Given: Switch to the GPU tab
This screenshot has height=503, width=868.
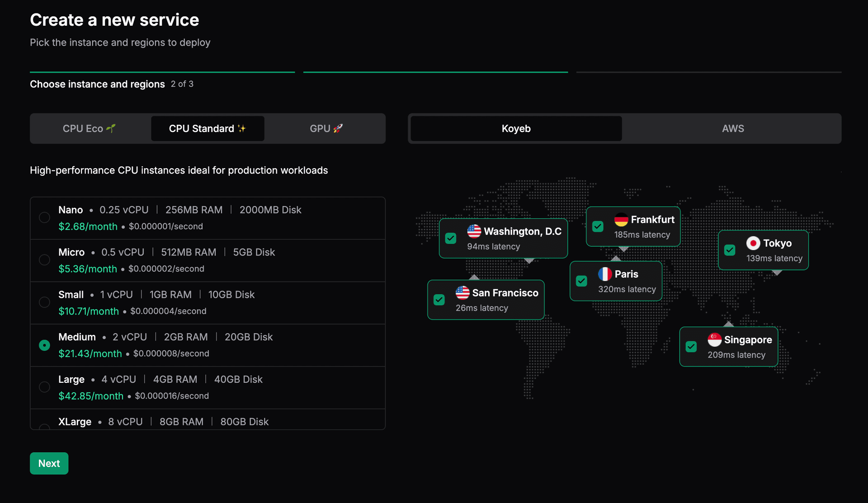Looking at the screenshot, I should coord(326,129).
